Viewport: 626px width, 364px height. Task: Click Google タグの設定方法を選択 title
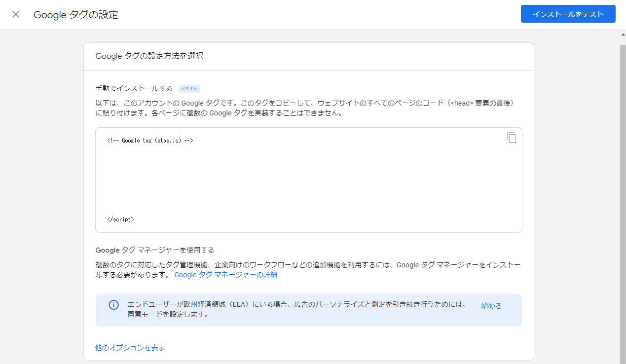(149, 56)
